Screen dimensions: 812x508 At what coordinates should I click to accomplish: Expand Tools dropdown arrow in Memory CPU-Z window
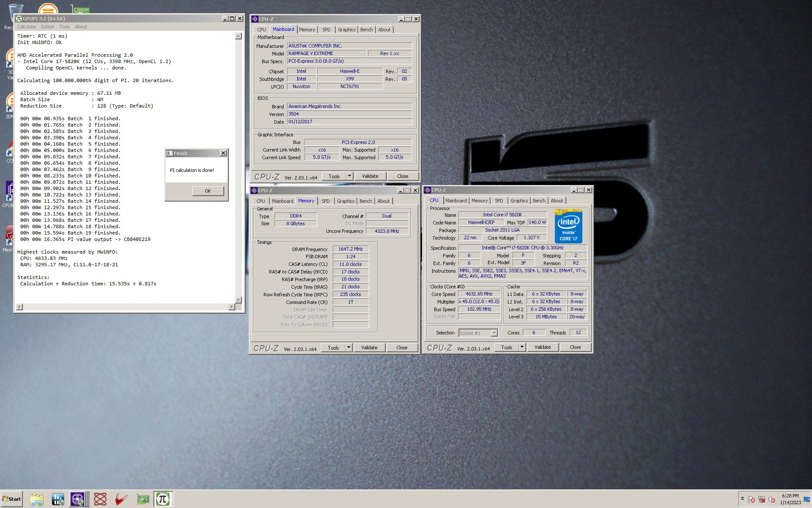[x=348, y=348]
